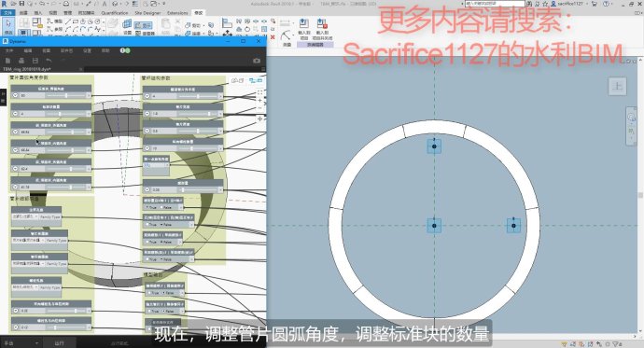The width and height of the screenshot is (644, 348).
Task: Activate the pan tool on Dynamo canvas
Action: tap(260, 118)
